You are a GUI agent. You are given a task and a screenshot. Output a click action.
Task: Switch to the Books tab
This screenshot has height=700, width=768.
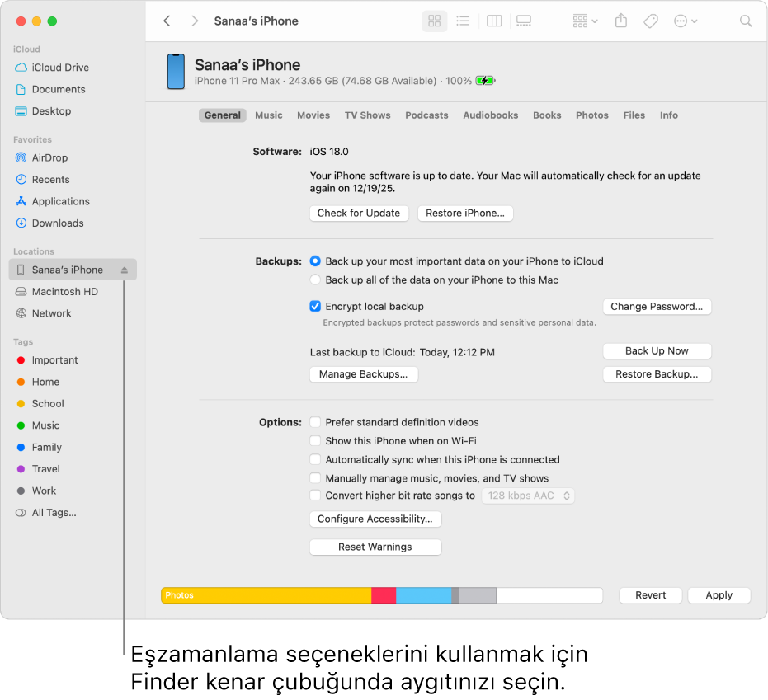(x=547, y=115)
